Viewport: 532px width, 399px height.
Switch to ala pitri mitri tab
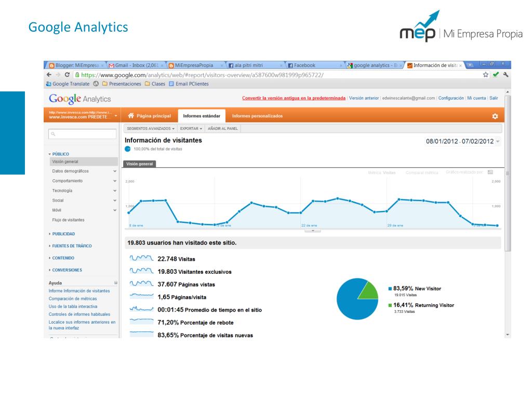(255, 65)
